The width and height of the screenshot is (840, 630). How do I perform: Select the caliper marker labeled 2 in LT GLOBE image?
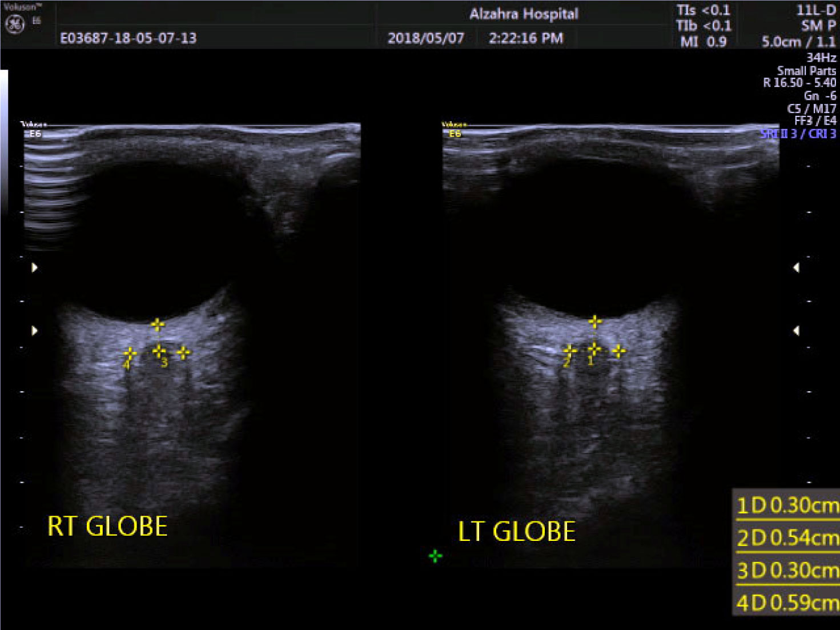tap(569, 351)
